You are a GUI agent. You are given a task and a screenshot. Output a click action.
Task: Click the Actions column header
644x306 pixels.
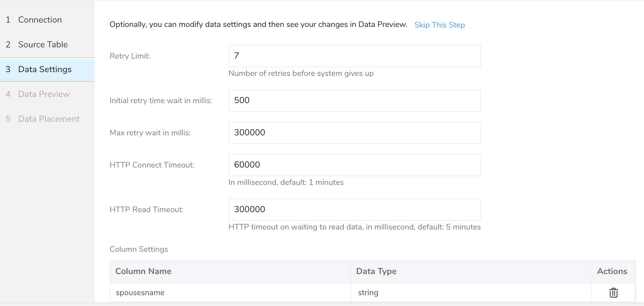pyautogui.click(x=612, y=271)
